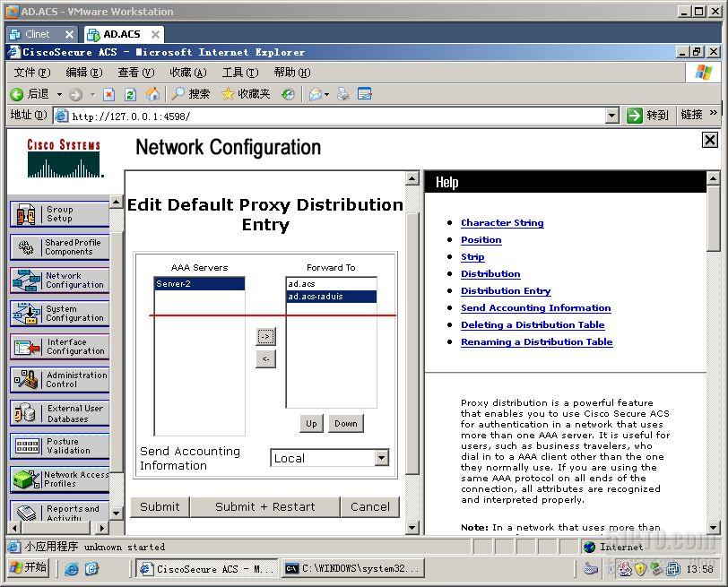Click the Help pane scroll down arrow
This screenshot has width=728, height=587.
coord(713,527)
